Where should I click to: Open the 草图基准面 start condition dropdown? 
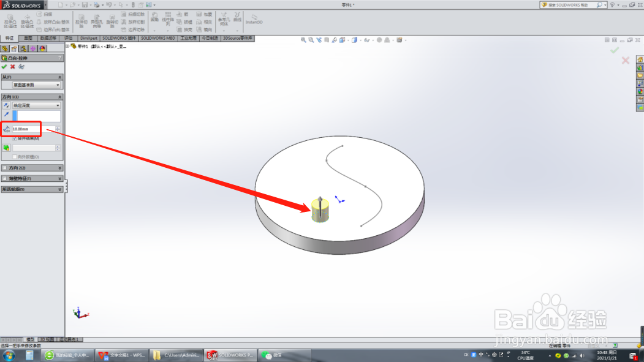37,85
